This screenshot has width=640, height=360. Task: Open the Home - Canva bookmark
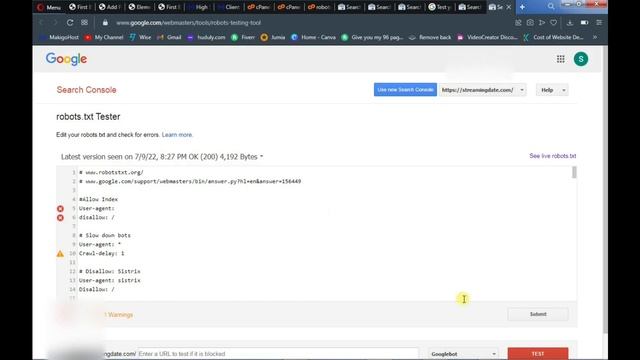coord(313,37)
